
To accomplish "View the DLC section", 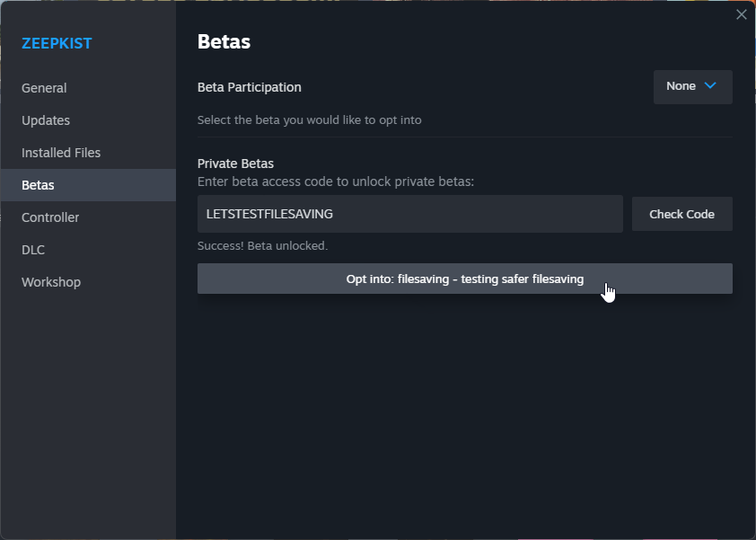I will (x=33, y=250).
